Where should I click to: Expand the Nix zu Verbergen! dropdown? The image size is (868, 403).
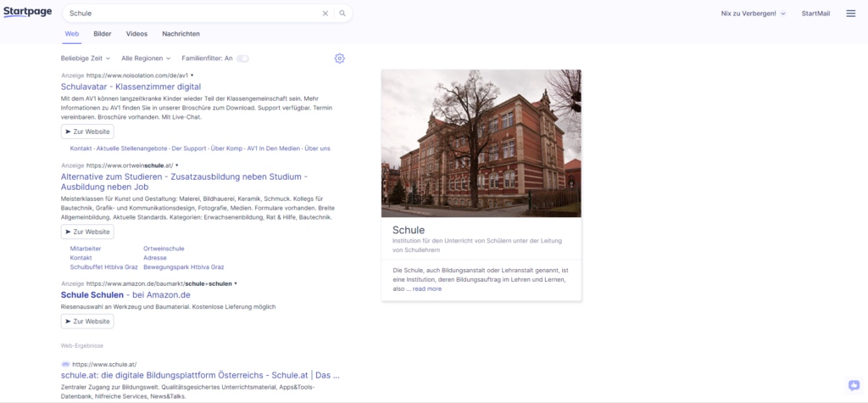[x=754, y=14]
